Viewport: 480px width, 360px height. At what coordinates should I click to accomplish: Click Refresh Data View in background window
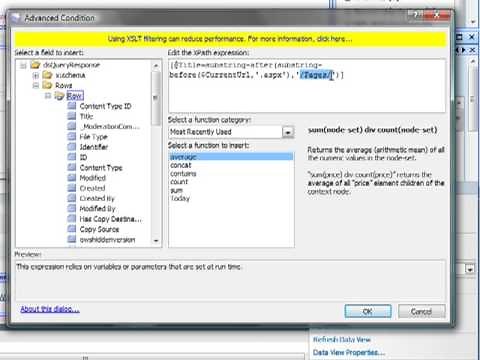pos(342,339)
